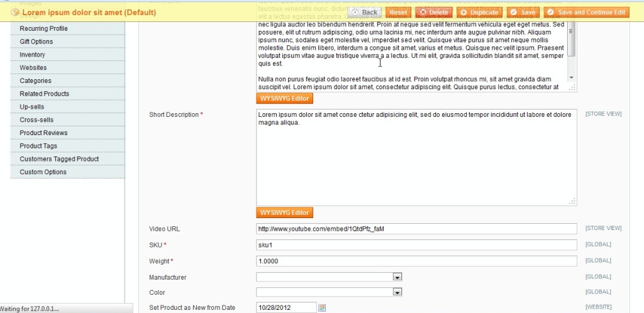Click the New from Date field
The height and width of the screenshot is (313, 644).
point(286,308)
